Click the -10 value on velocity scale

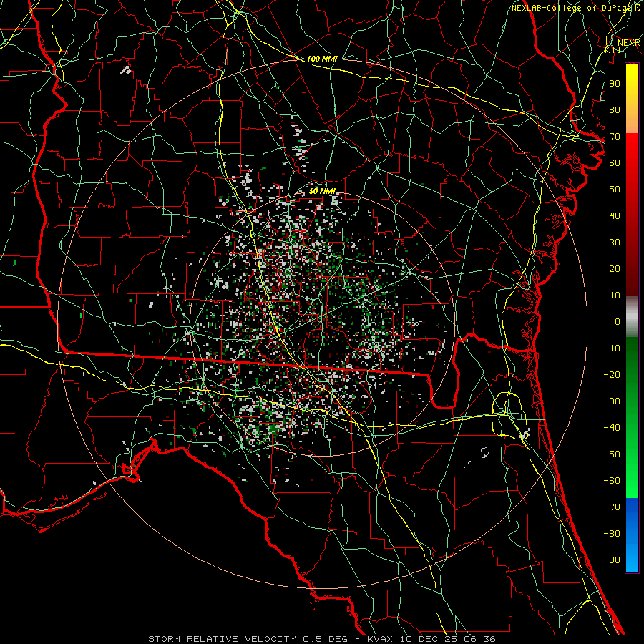pyautogui.click(x=612, y=348)
